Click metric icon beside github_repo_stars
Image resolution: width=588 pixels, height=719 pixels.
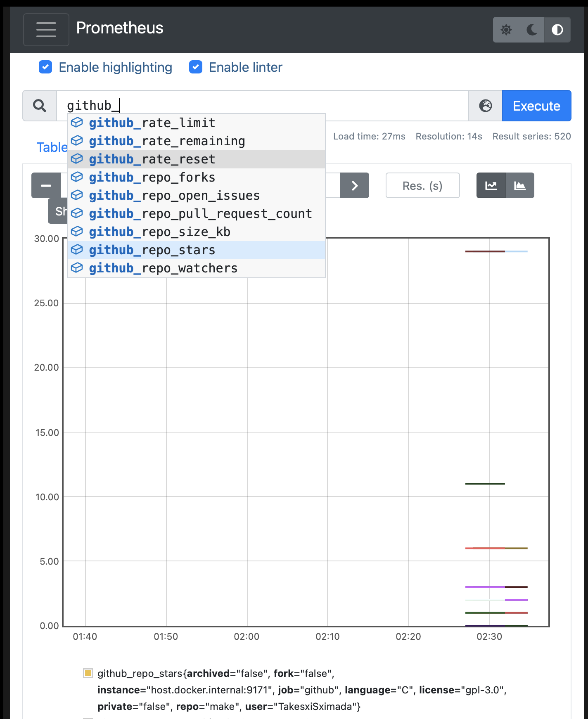point(77,250)
